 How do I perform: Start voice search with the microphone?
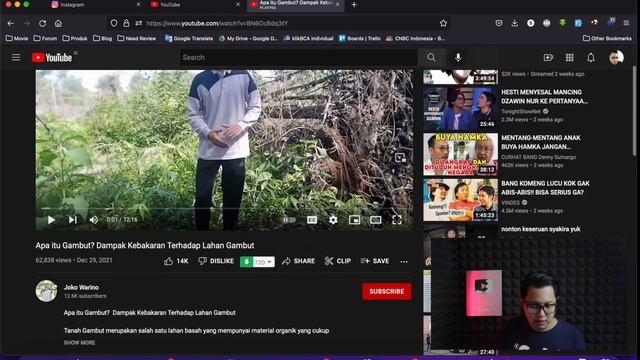pyautogui.click(x=458, y=58)
